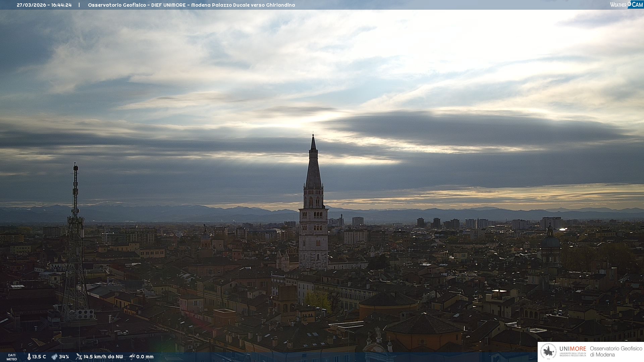This screenshot has width=644, height=362.
Task: Click the UNIMORE university seal emblem
Action: coord(548,352)
